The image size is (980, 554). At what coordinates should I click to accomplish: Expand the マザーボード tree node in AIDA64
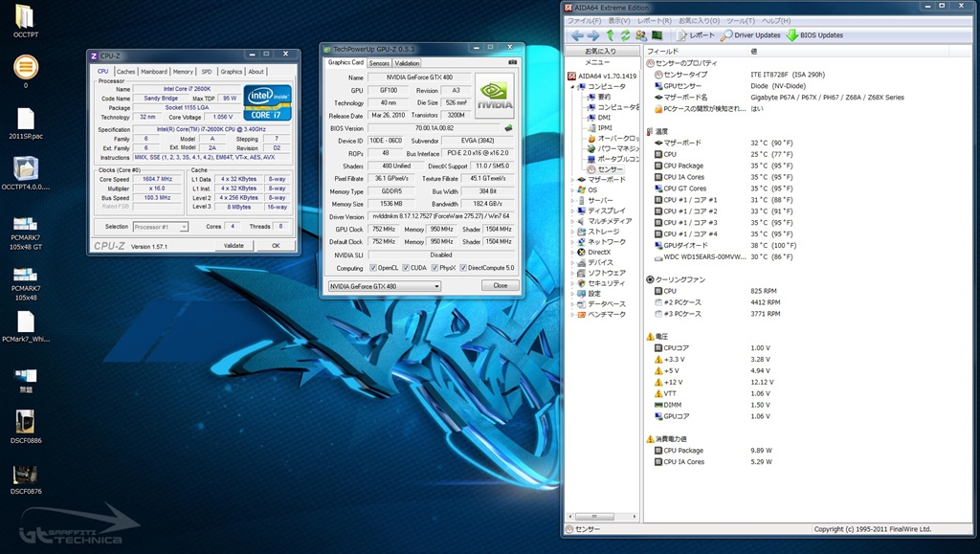573,179
